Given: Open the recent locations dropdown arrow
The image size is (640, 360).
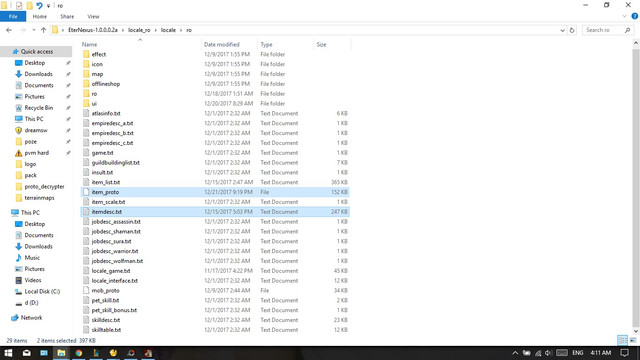Looking at the screenshot, I should coord(33,30).
